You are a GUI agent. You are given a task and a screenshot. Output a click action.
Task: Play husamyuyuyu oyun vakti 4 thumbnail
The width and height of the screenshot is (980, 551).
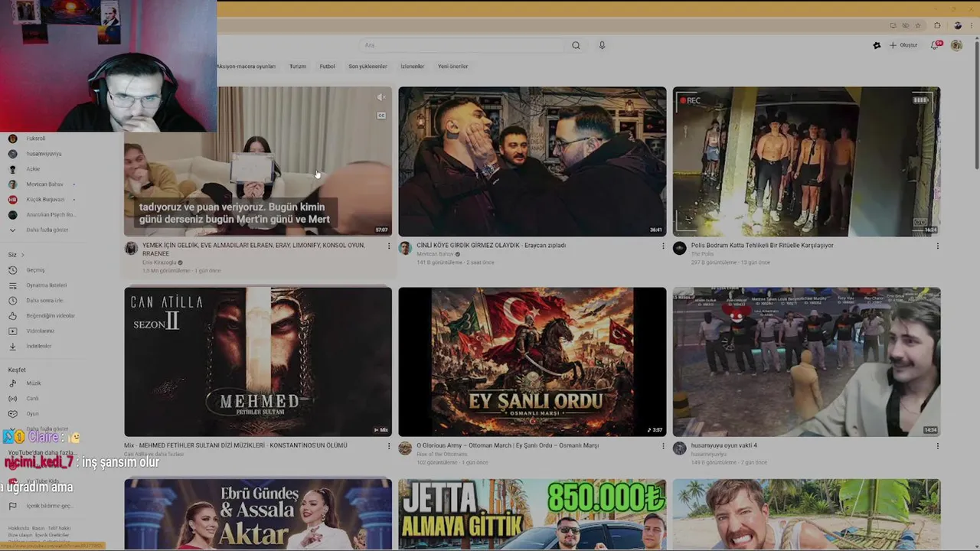806,362
